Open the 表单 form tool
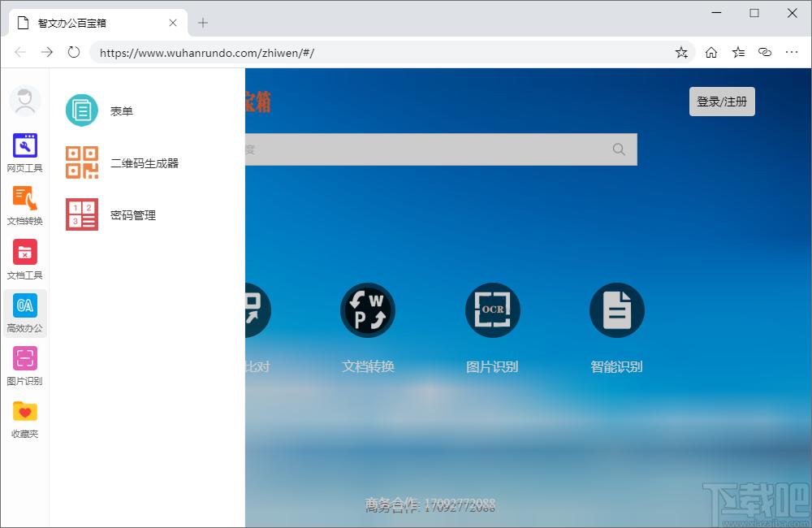The image size is (812, 528). (x=99, y=110)
